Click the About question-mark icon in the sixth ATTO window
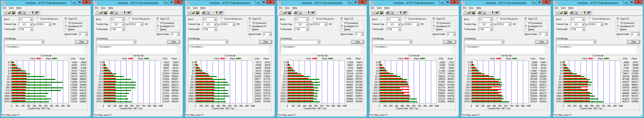Screen dimensions: 644x118 click(x=492, y=13)
